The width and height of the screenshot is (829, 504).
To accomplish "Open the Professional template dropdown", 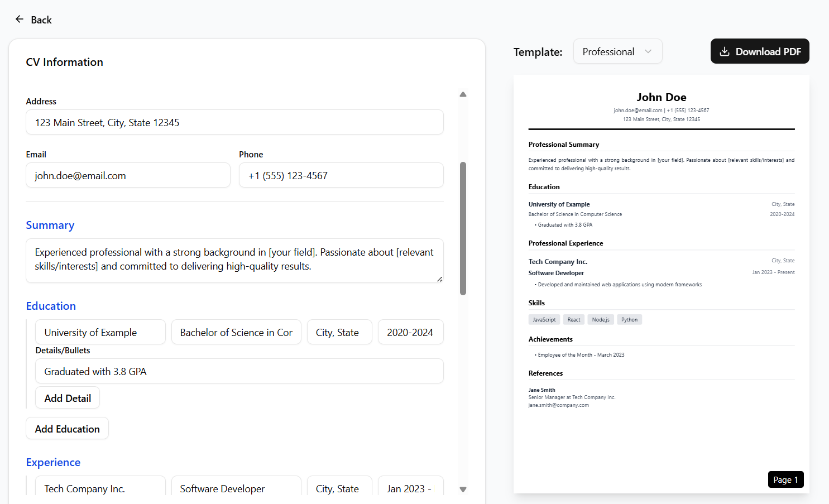I will click(617, 51).
